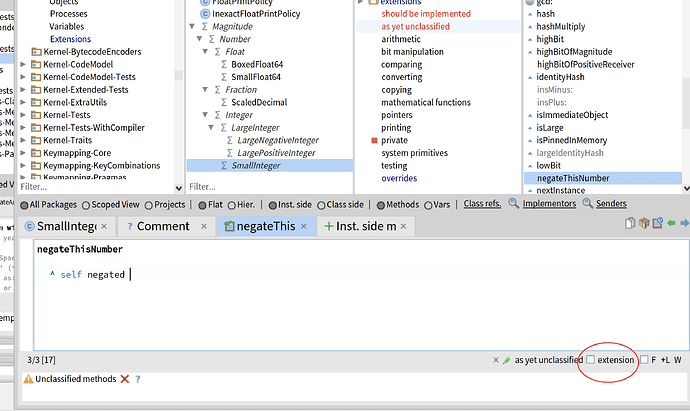Open the Inst. side method tab
The width and height of the screenshot is (690, 411).
tap(366, 226)
